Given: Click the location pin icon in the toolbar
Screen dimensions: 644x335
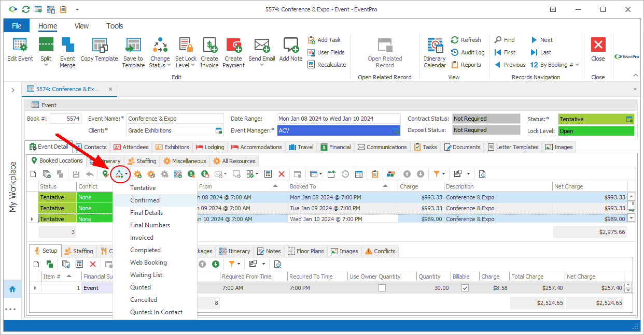Looking at the screenshot, I should (x=105, y=174).
